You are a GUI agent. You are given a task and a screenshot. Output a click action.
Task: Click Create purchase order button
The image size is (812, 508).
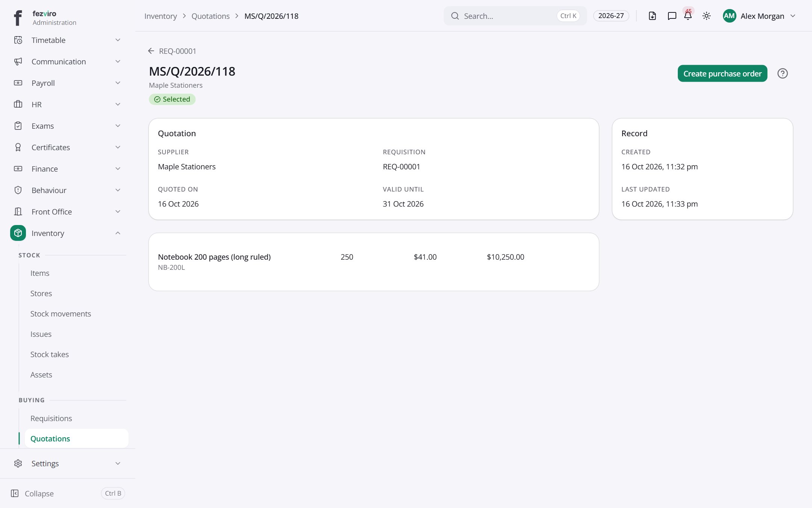point(722,73)
